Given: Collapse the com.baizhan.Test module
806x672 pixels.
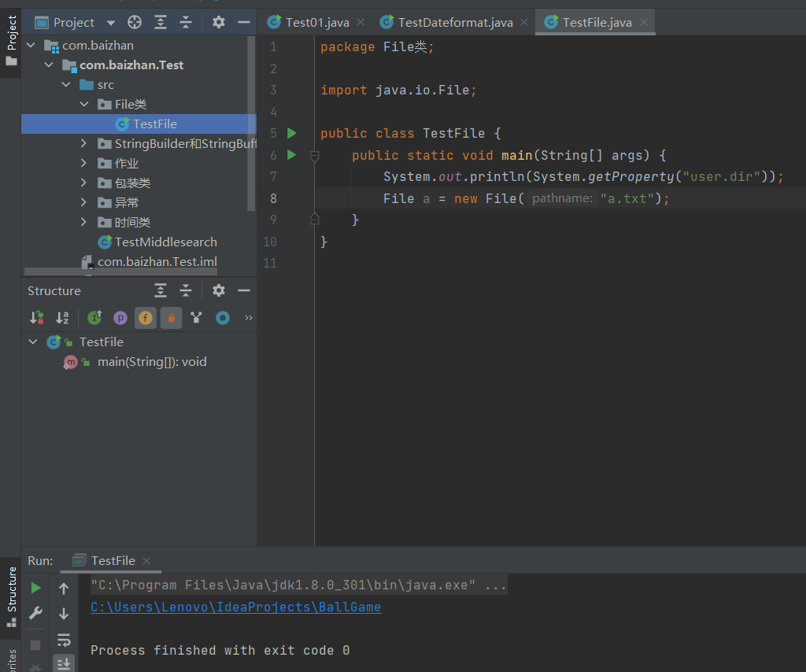Looking at the screenshot, I should click(50, 65).
